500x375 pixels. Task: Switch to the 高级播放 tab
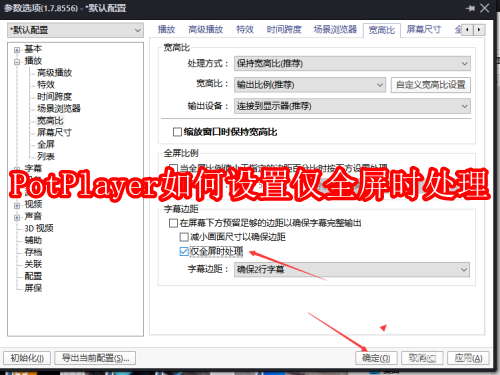(206, 30)
